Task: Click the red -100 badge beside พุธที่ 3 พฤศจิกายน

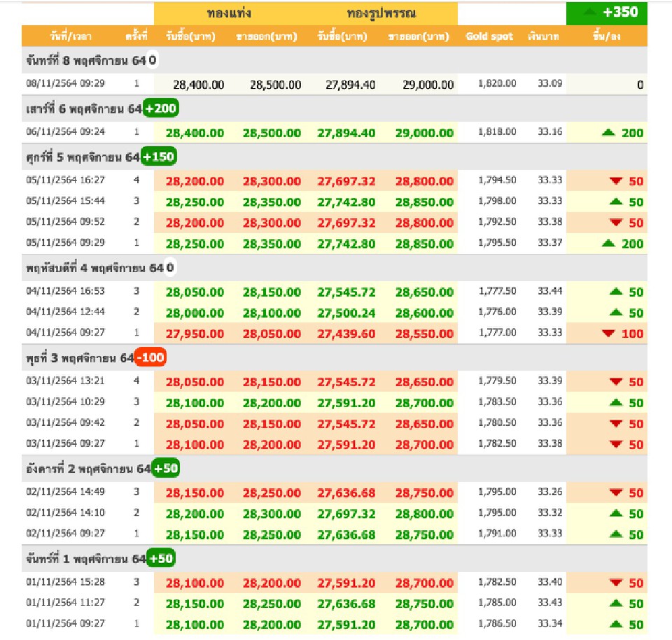Action: 150,357
